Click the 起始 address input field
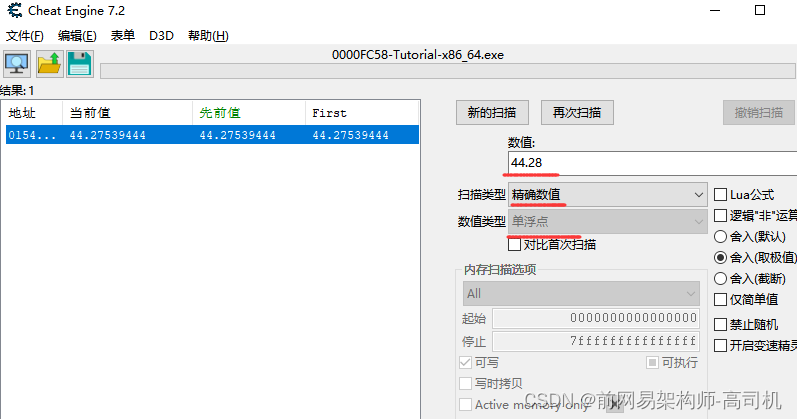 click(x=596, y=318)
